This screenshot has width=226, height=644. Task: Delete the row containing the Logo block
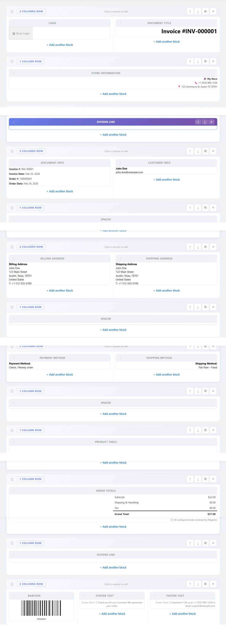[213, 12]
